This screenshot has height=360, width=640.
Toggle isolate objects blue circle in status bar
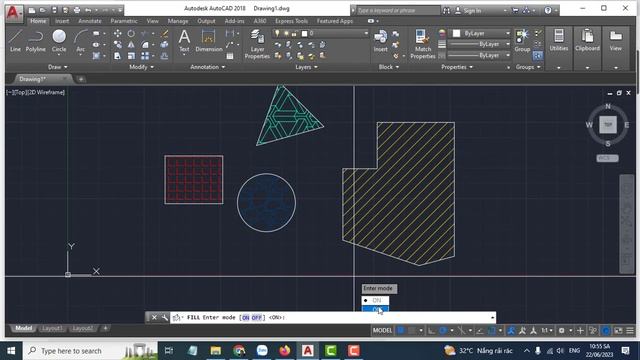[606, 330]
